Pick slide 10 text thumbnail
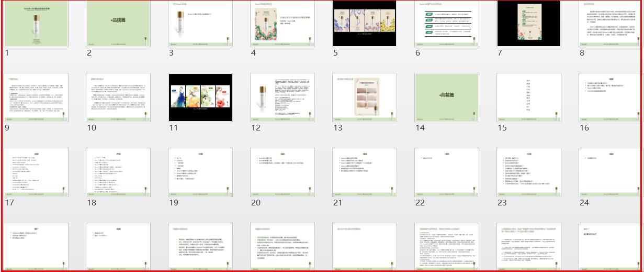The height and width of the screenshot is (272, 644). tap(118, 97)
